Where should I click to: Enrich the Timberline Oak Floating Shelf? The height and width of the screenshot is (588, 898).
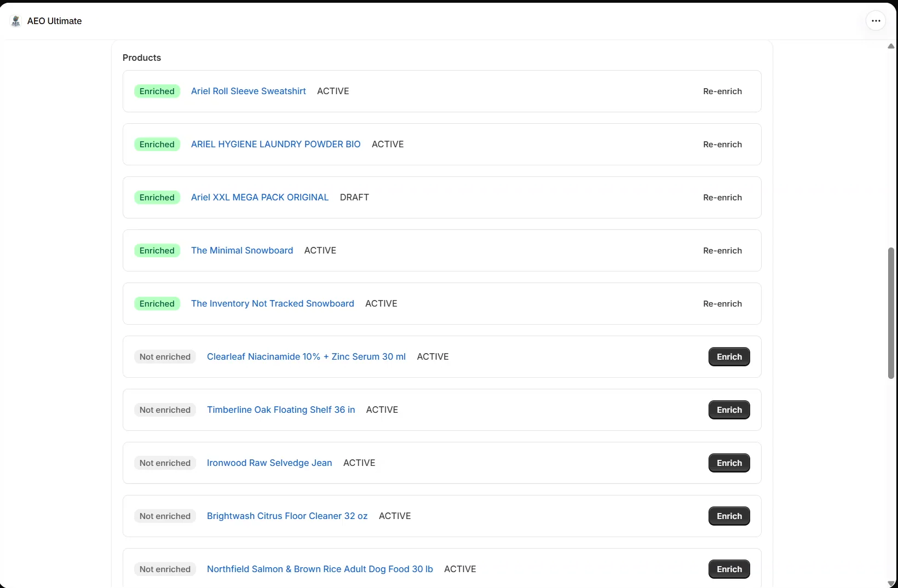pyautogui.click(x=729, y=410)
